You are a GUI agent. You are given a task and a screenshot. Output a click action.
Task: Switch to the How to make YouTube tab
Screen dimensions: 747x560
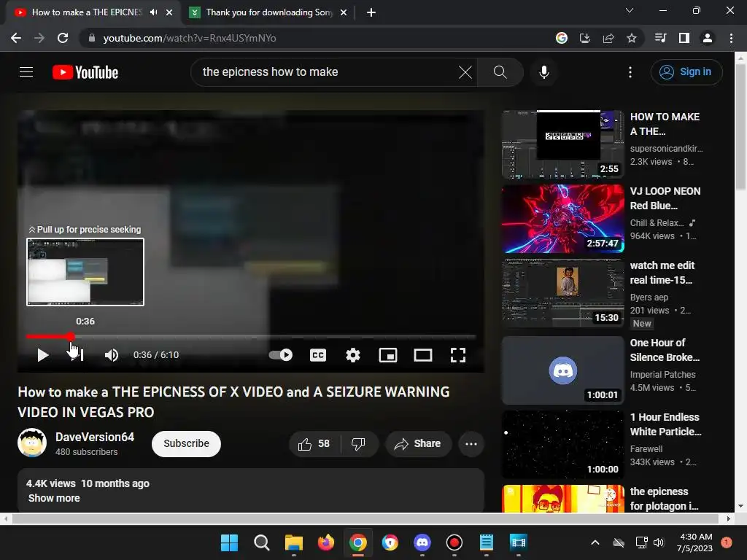pyautogui.click(x=88, y=12)
